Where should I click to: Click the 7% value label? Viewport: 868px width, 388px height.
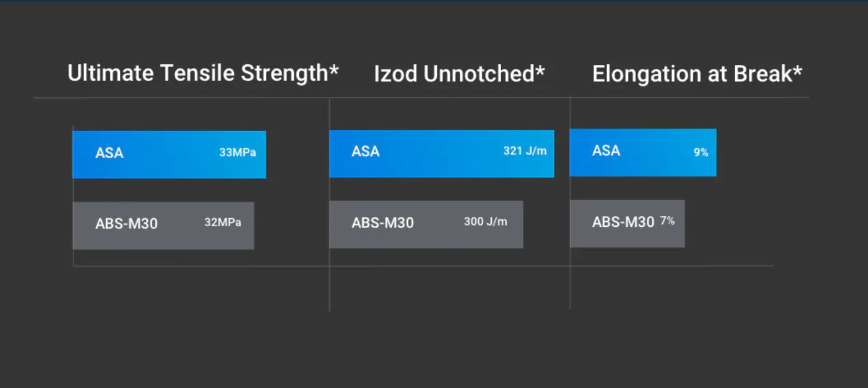point(668,221)
